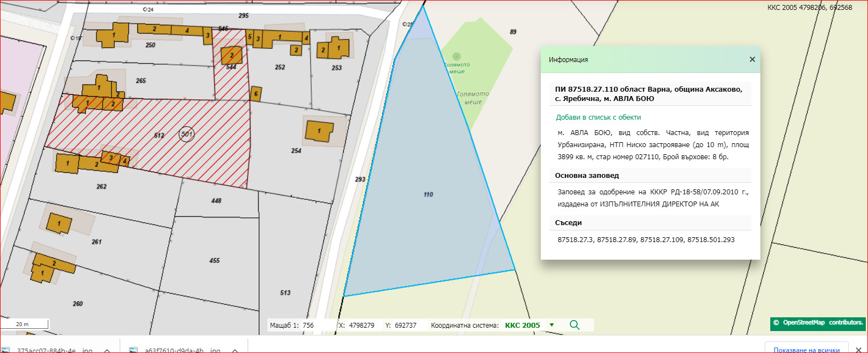
Task: Select parcel 448 on the map
Action: coord(216,200)
